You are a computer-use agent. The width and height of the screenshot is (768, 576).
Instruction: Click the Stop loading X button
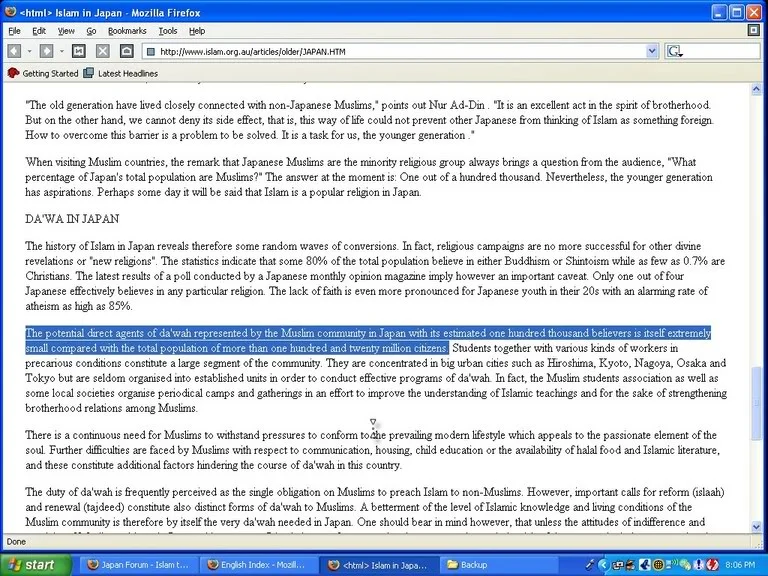[102, 51]
